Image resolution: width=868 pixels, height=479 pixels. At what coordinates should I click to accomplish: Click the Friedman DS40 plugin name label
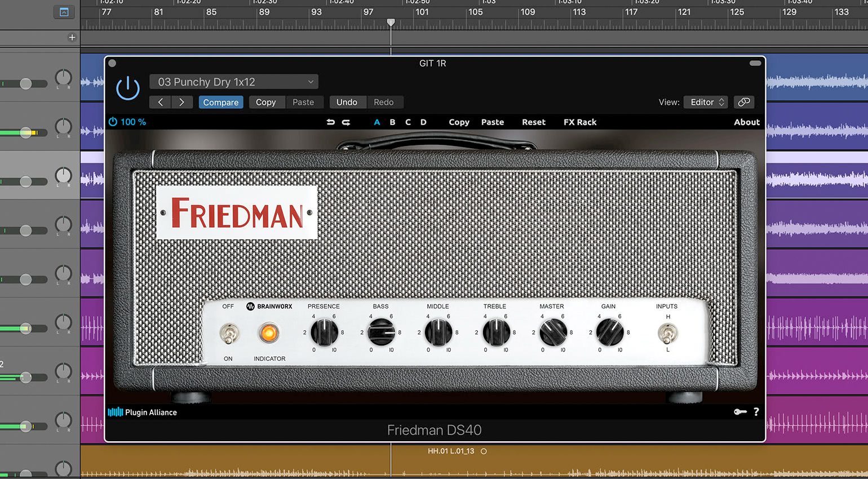[435, 430]
